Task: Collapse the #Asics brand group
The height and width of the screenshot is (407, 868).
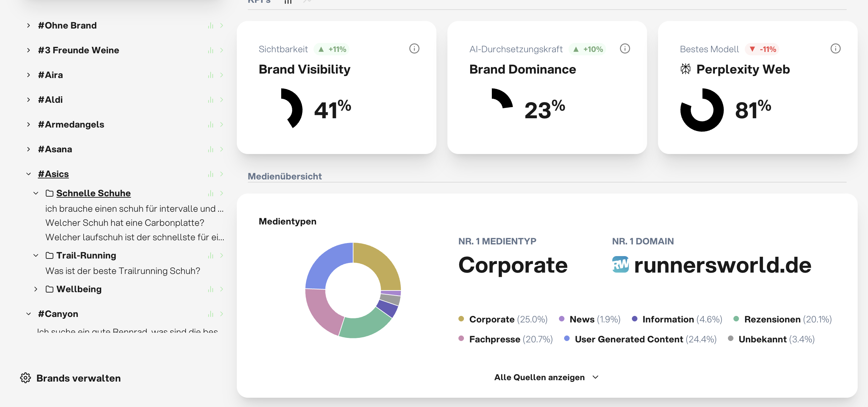Action: coord(29,174)
